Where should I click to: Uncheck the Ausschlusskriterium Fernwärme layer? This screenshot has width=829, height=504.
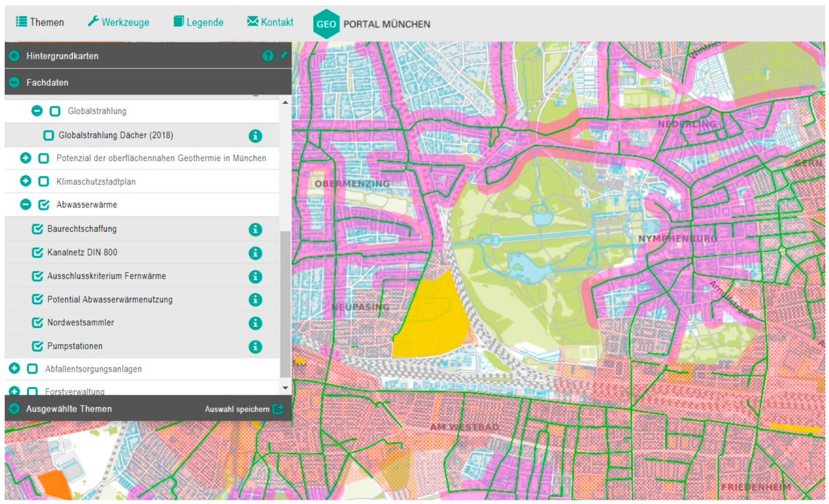37,276
